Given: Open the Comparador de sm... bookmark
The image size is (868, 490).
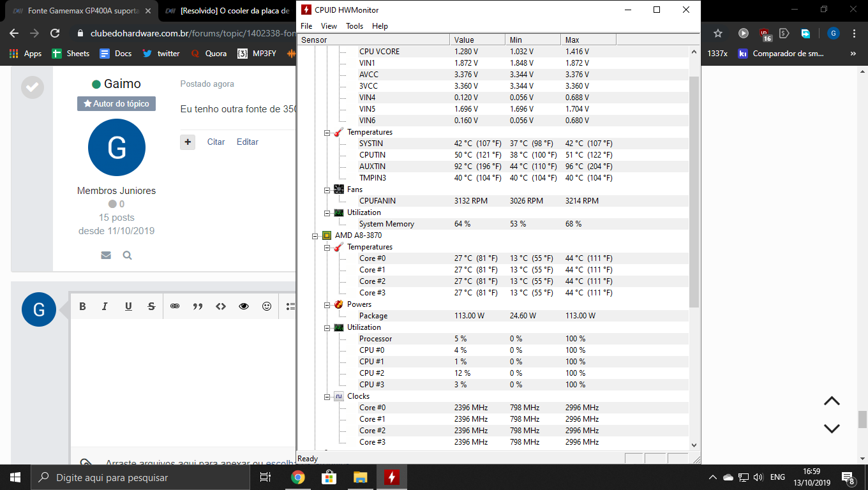Looking at the screenshot, I should coord(781,54).
